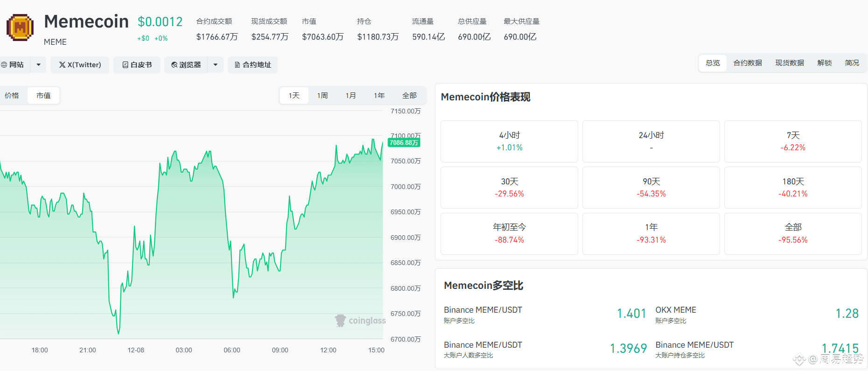
Task: Select the 1周 chart range
Action: 322,96
